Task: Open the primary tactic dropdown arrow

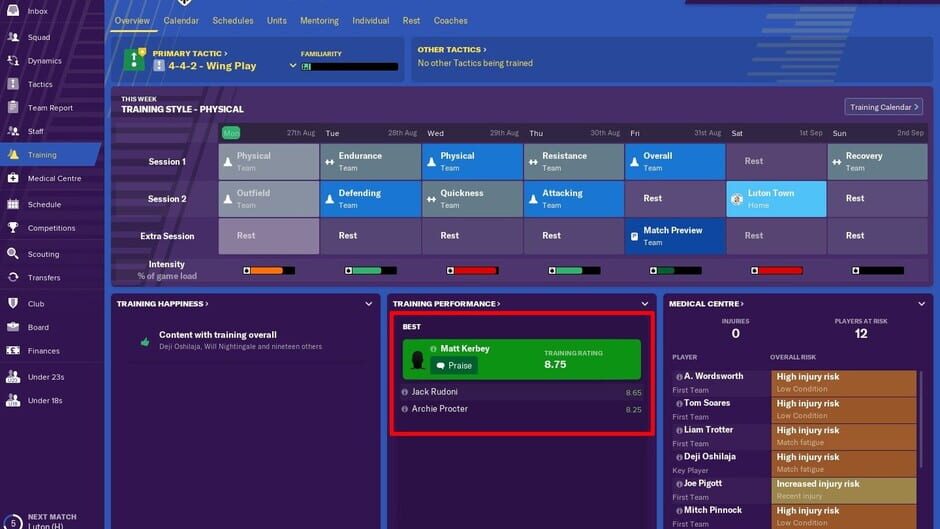Action: pos(293,65)
